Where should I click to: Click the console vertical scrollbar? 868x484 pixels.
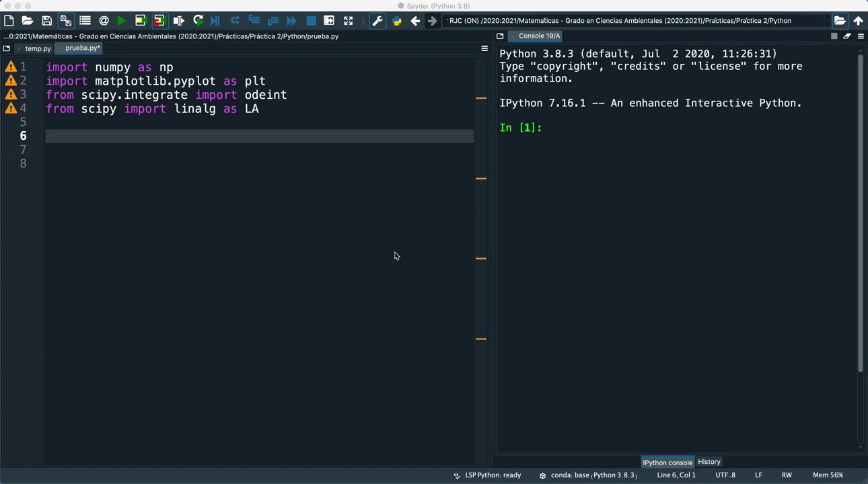click(860, 213)
